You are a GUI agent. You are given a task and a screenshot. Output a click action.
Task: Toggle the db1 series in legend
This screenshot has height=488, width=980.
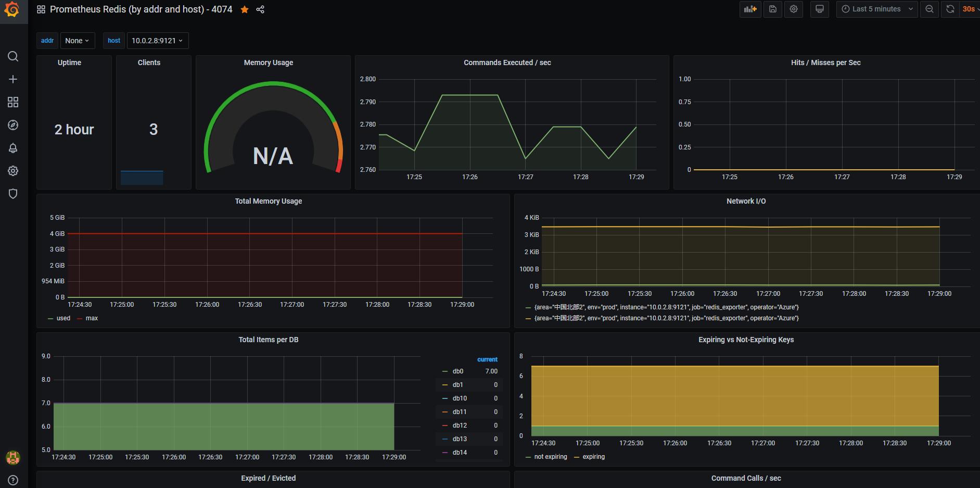[457, 385]
